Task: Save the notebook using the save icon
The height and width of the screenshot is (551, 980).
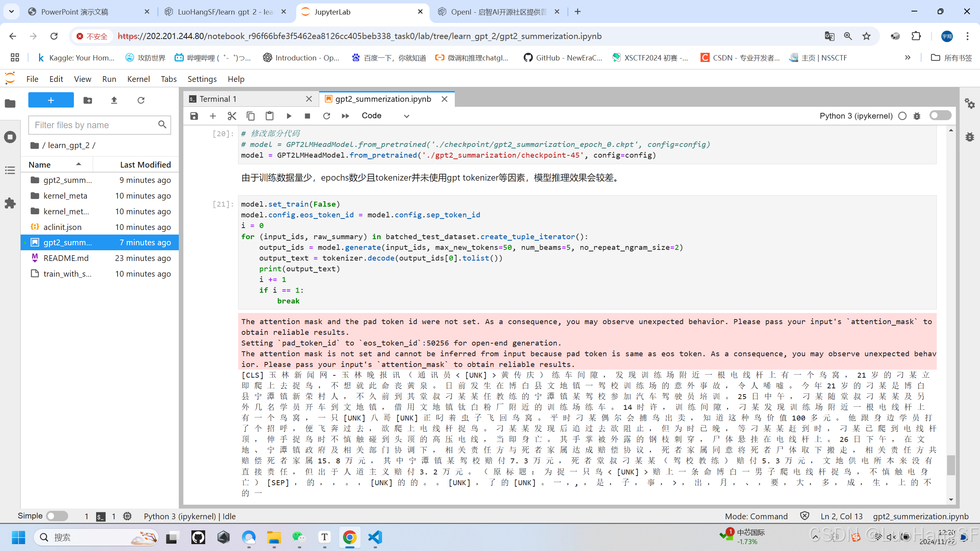Action: pyautogui.click(x=194, y=116)
